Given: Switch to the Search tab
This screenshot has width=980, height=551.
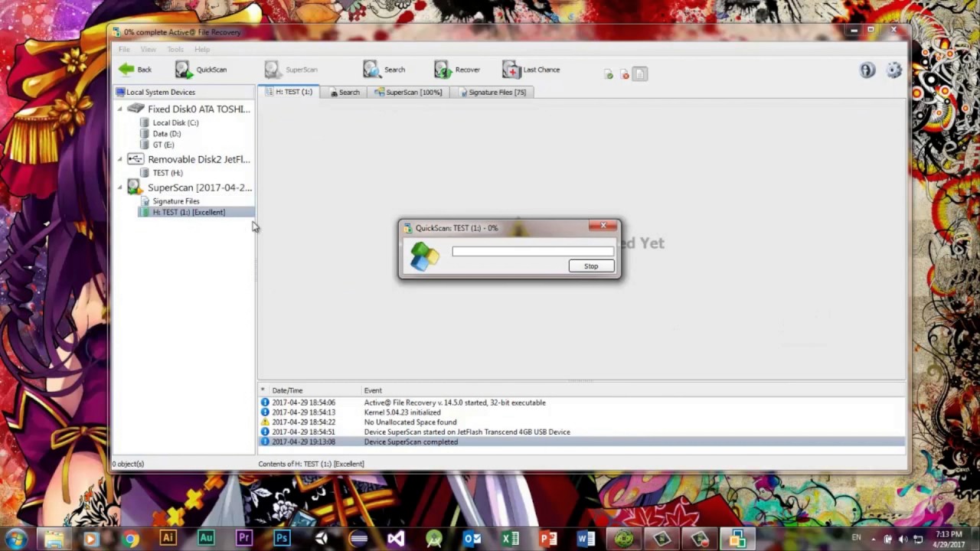Looking at the screenshot, I should point(345,92).
